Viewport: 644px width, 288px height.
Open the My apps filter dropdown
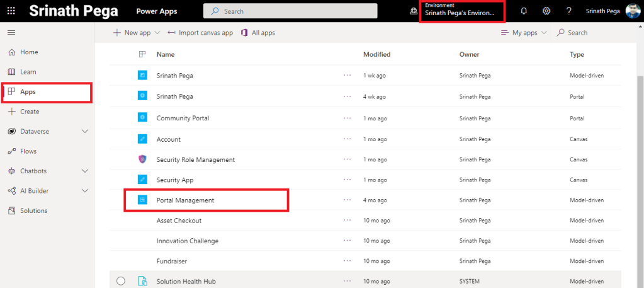524,33
